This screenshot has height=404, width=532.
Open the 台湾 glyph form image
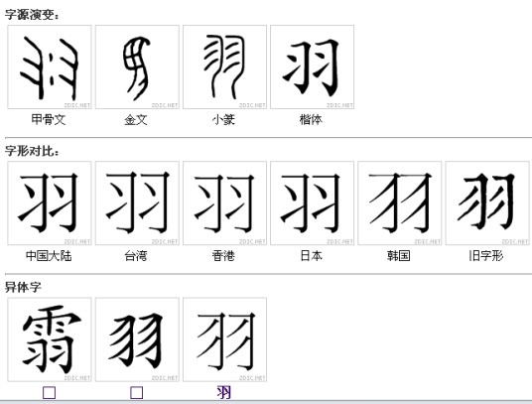tap(137, 203)
